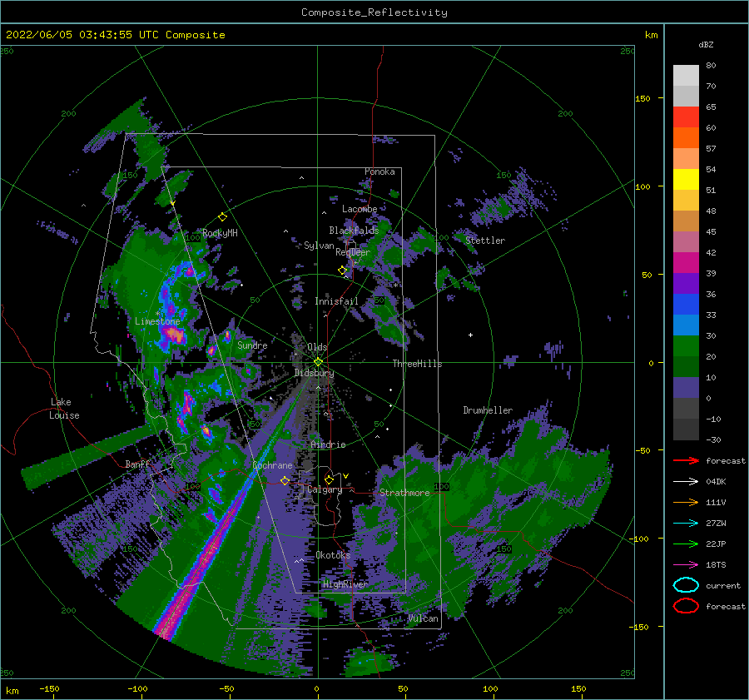Click the Calgary city label
749x700 pixels.
pyautogui.click(x=325, y=489)
